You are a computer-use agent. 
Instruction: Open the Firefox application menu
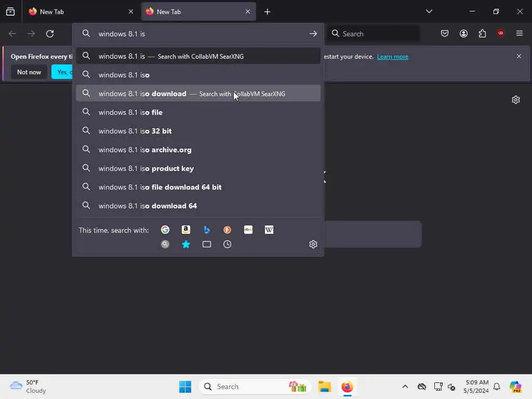tap(520, 33)
